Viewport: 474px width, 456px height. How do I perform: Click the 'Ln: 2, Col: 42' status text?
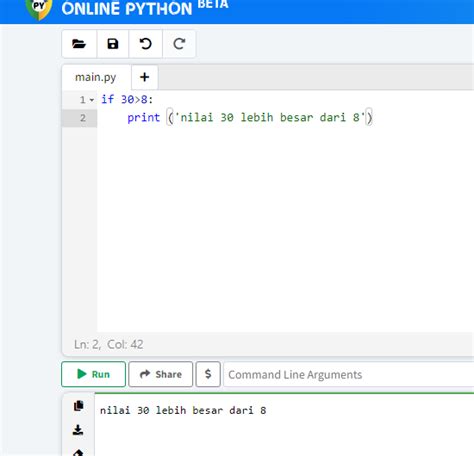pos(109,344)
